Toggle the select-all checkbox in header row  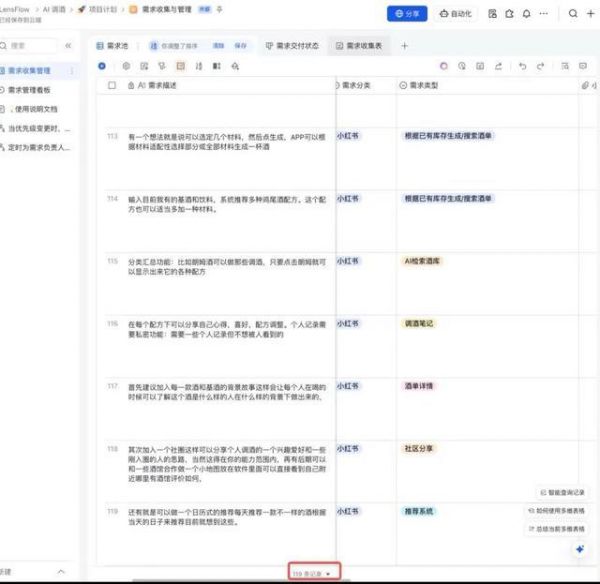coord(112,86)
